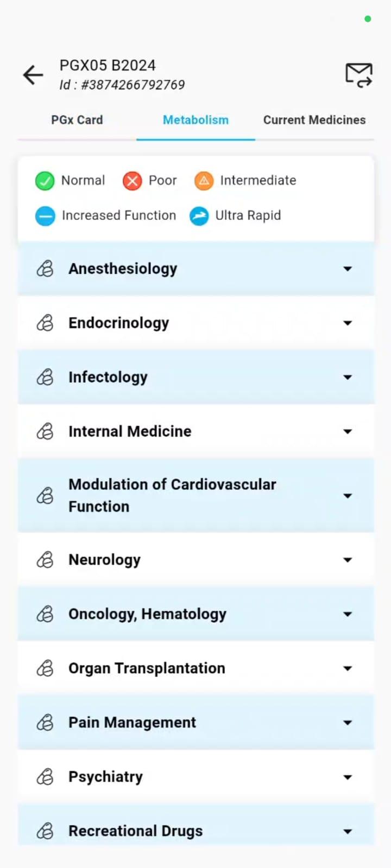
Task: Tap the green Normal legend icon
Action: point(45,181)
